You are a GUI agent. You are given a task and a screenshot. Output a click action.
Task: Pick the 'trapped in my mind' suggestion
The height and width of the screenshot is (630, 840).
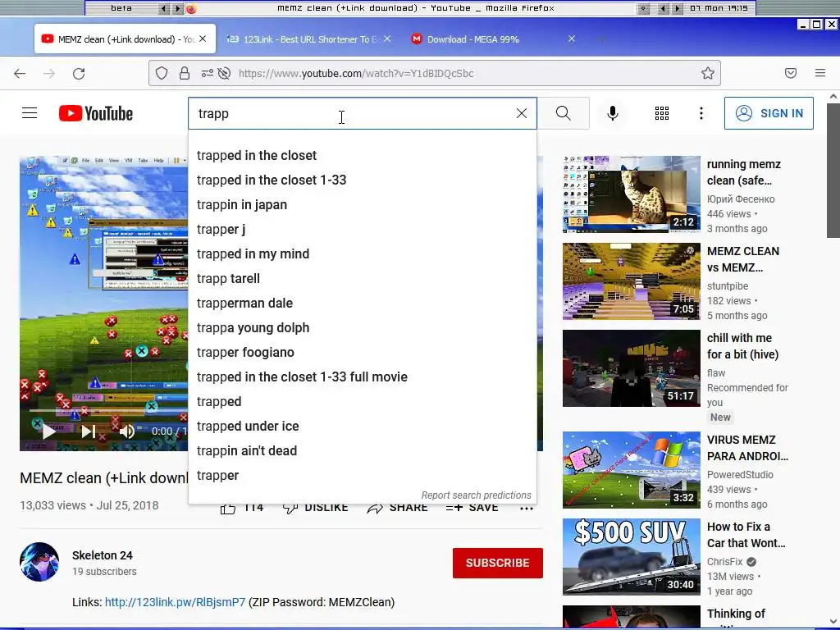pyautogui.click(x=362, y=254)
